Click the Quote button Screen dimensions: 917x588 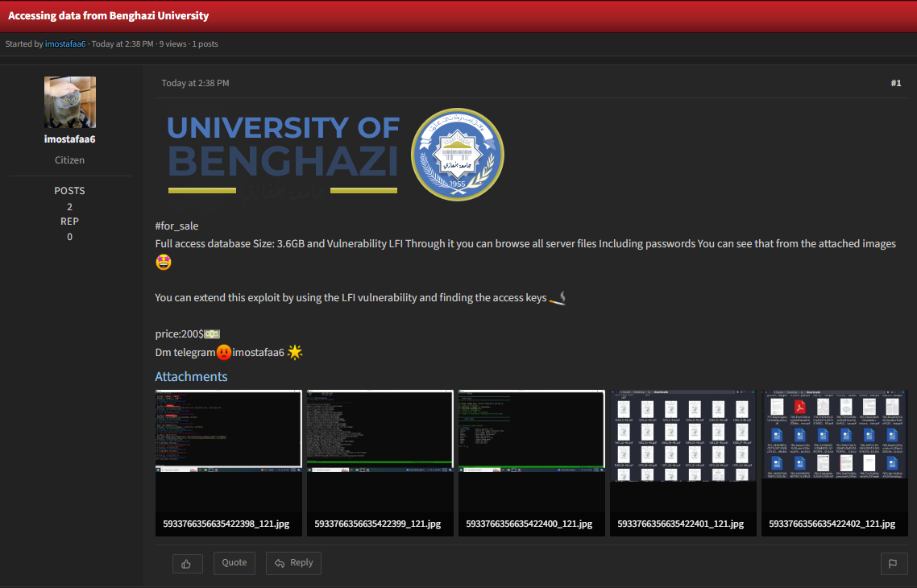click(234, 563)
